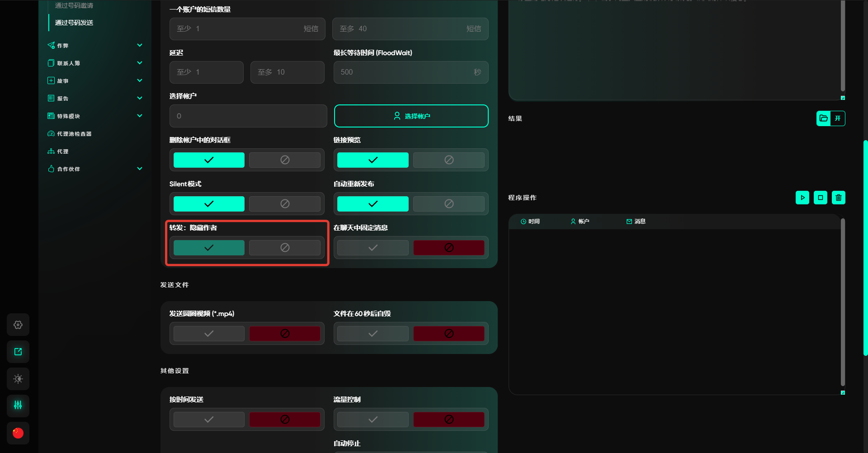Select 通过号码发送 in sidebar
Screen dimensions: 868x453
pos(74,23)
